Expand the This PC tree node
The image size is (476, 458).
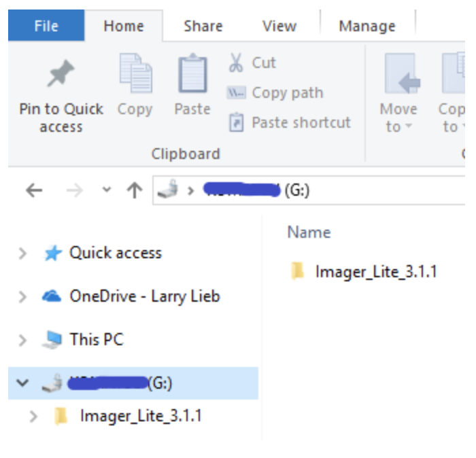(23, 340)
